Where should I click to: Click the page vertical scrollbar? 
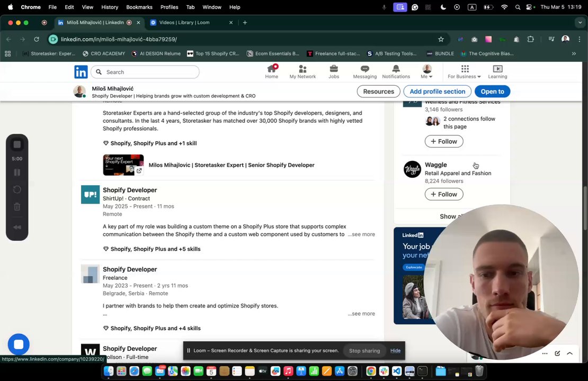click(585, 208)
